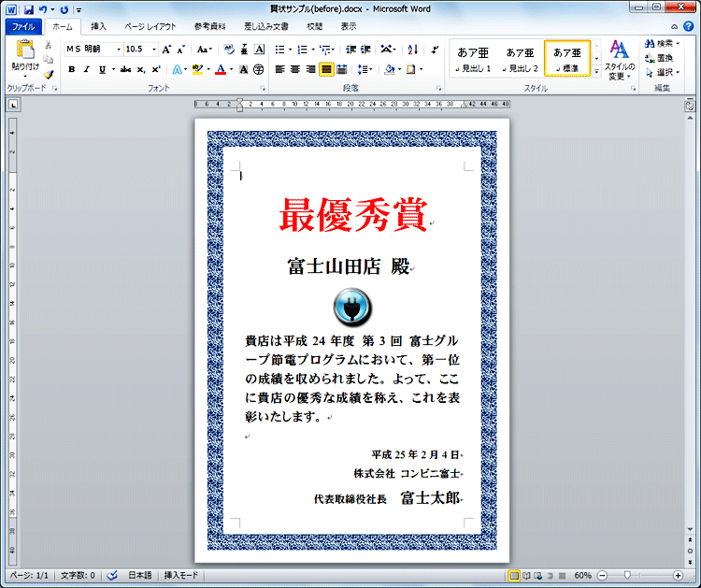Open the Font dialog launcher
This screenshot has width=701, height=588.
click(263, 89)
